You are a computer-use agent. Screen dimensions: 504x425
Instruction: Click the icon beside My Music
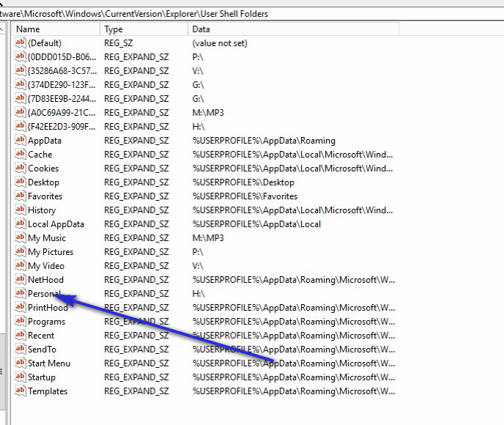(x=21, y=237)
